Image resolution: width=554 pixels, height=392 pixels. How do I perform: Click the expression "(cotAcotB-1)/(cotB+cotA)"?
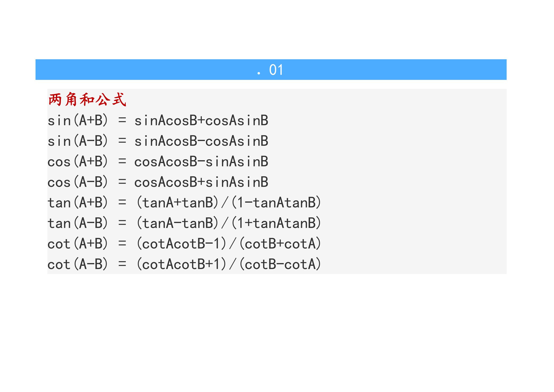pyautogui.click(x=229, y=244)
